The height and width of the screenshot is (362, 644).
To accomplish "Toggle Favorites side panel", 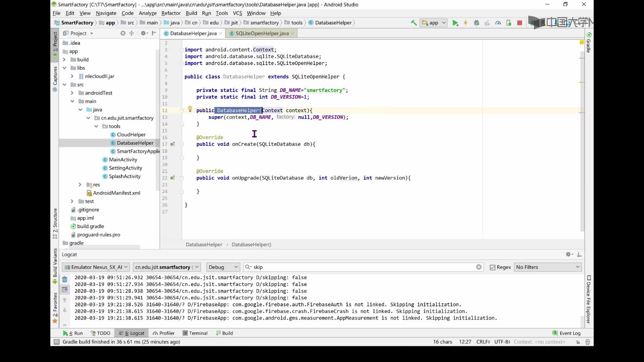I will point(55,308).
